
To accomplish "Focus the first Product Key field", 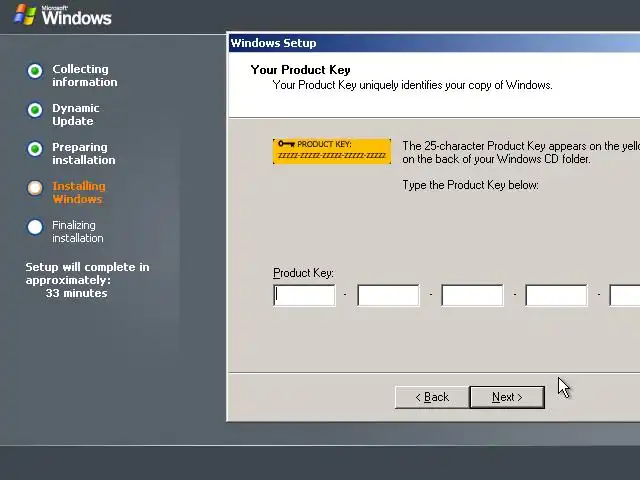I will (x=304, y=295).
